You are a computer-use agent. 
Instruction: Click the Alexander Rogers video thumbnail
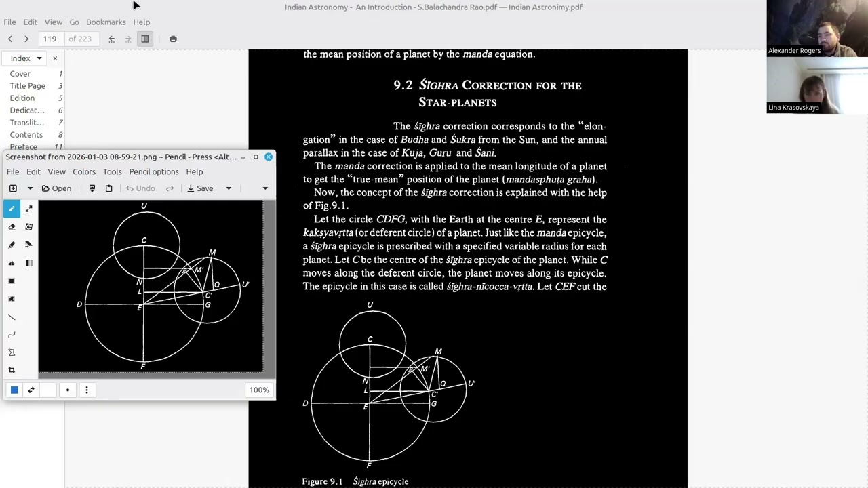(817, 28)
